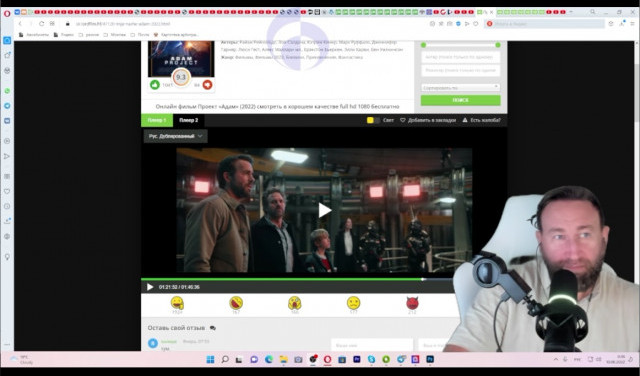Switch to the Плеер 2 tab
The image size is (640, 376).
tap(189, 120)
